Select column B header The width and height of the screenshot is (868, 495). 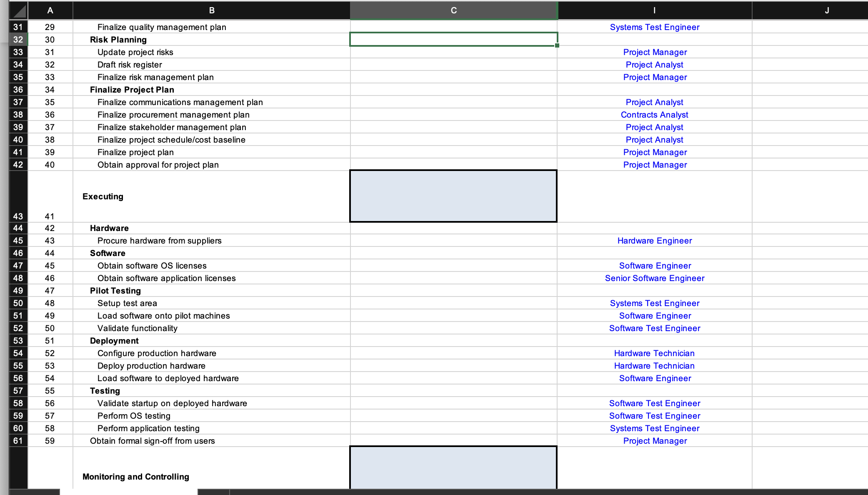[212, 10]
